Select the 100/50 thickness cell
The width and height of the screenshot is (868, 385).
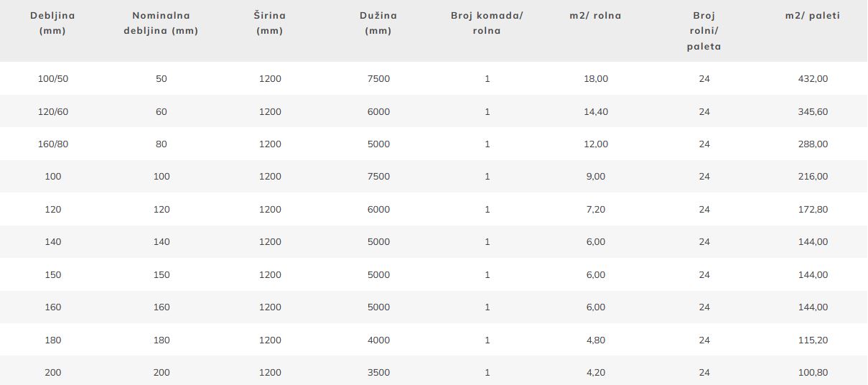click(x=53, y=79)
